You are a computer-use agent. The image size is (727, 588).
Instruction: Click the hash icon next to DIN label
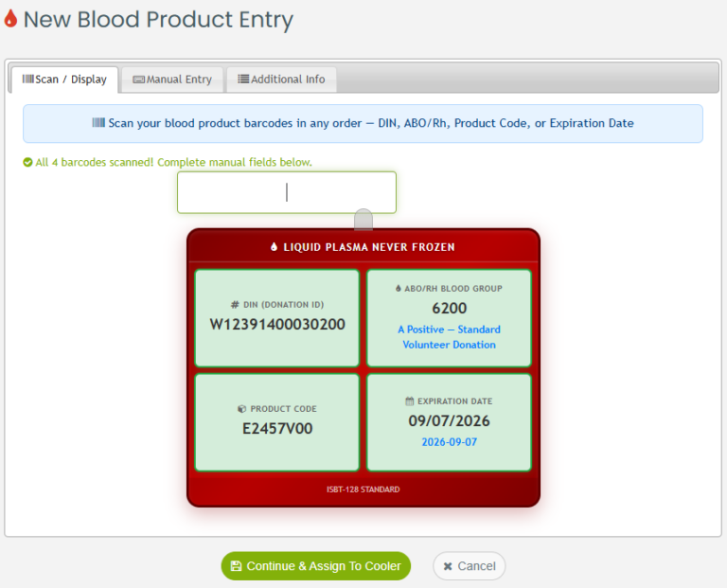(x=235, y=305)
